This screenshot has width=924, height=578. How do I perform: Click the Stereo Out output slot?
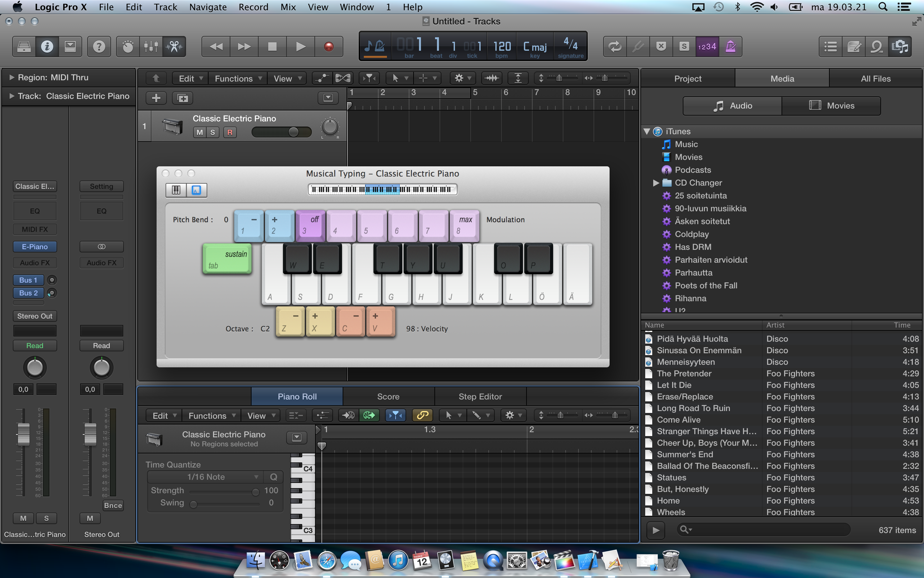[x=35, y=316]
